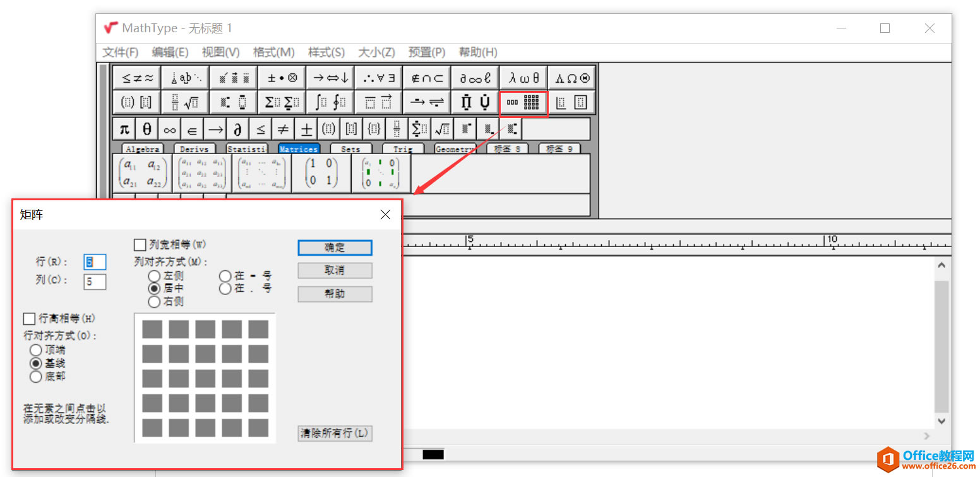Open the arrow symbols palette (→⇔↓)
Image resolution: width=980 pixels, height=477 pixels.
click(x=331, y=78)
